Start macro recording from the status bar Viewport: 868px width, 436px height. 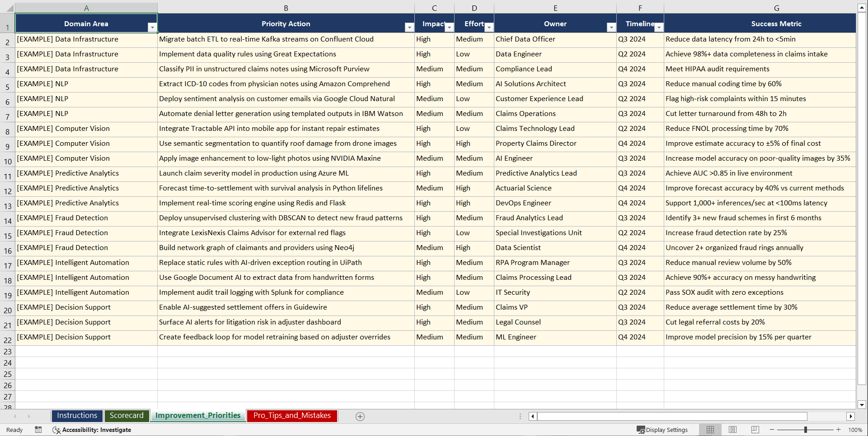(38, 430)
